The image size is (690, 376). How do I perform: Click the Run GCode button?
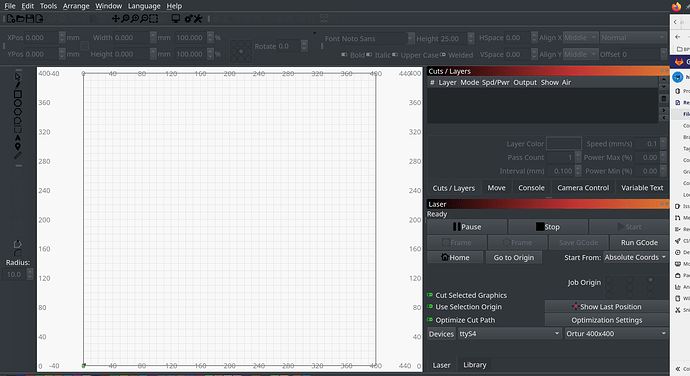coord(639,242)
